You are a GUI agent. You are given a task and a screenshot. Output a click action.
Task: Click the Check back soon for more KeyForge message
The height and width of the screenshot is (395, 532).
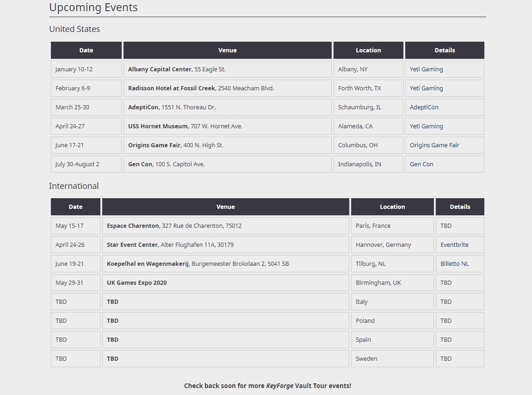point(268,386)
